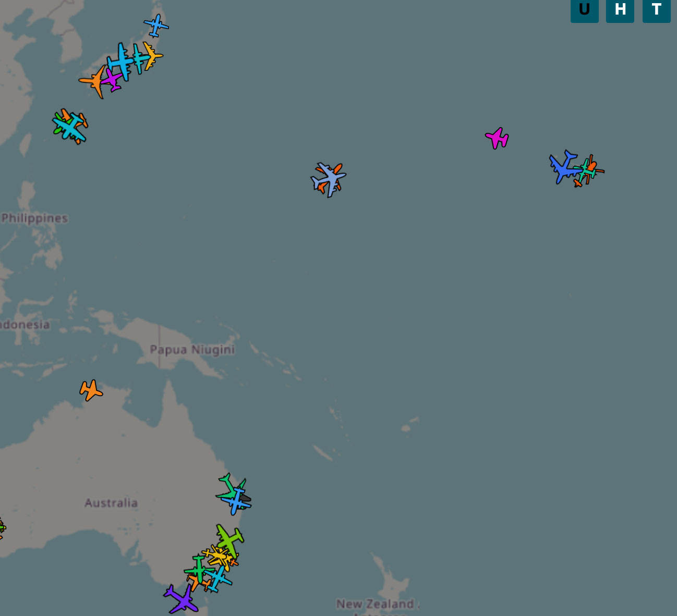Click the Australia map label

click(x=111, y=503)
